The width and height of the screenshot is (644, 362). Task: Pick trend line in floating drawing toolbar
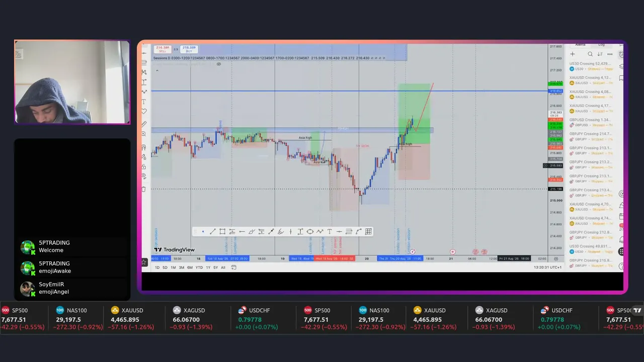point(212,231)
